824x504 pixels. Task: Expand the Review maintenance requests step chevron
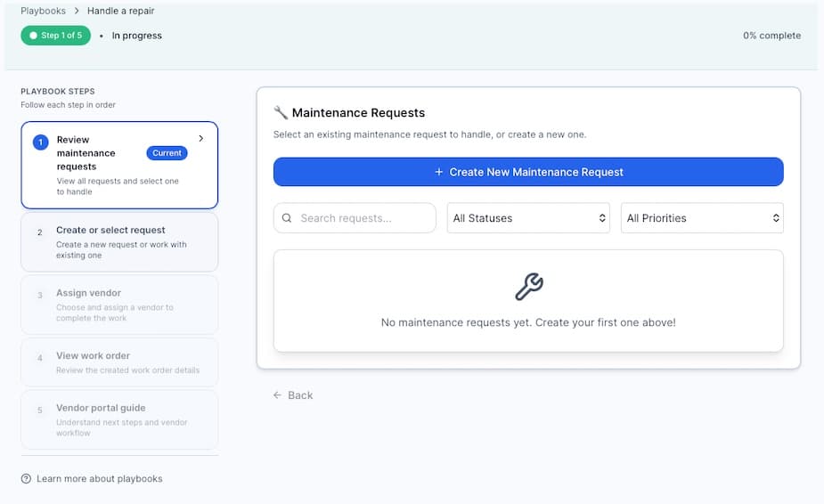point(201,138)
